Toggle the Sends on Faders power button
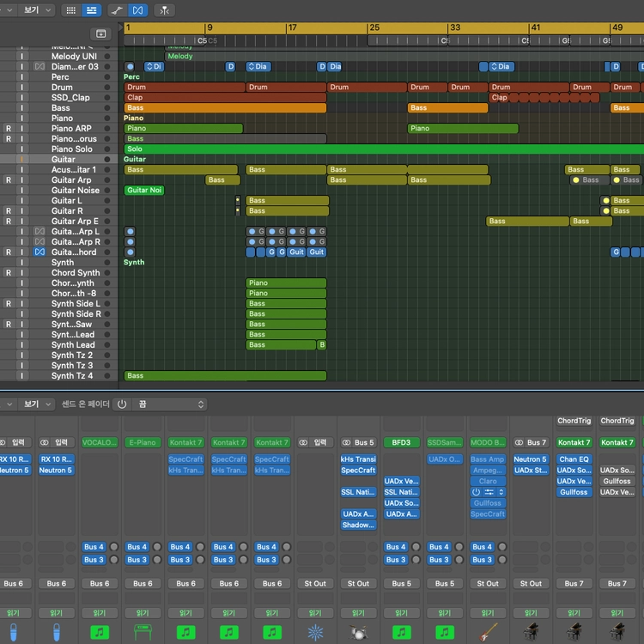Image resolution: width=644 pixels, height=644 pixels. (x=121, y=404)
